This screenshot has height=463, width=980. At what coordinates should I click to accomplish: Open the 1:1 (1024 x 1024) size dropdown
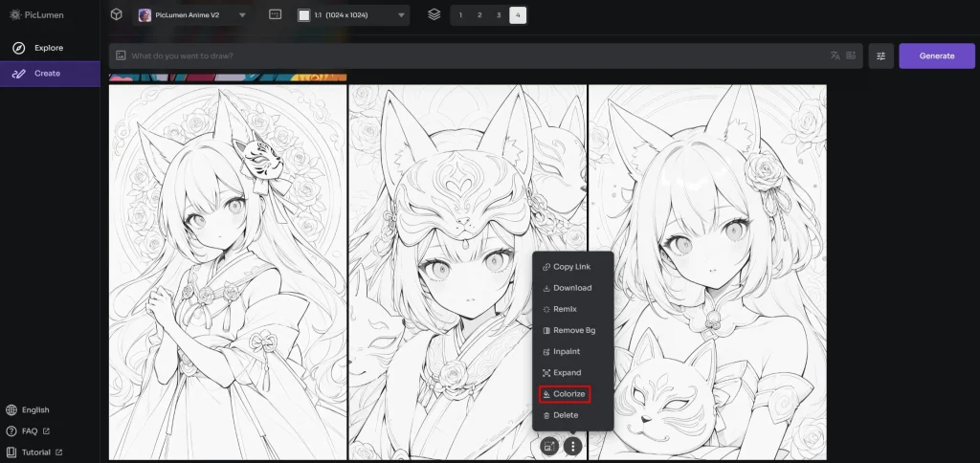pos(352,15)
